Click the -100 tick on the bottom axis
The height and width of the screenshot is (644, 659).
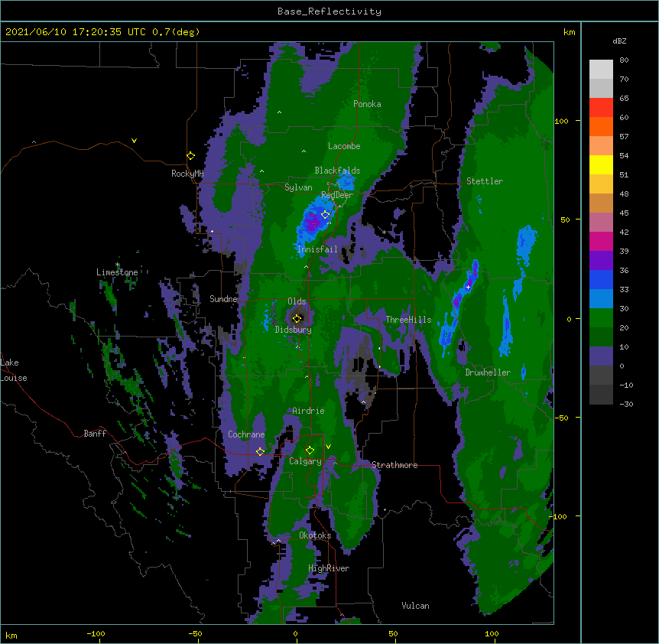(x=96, y=633)
